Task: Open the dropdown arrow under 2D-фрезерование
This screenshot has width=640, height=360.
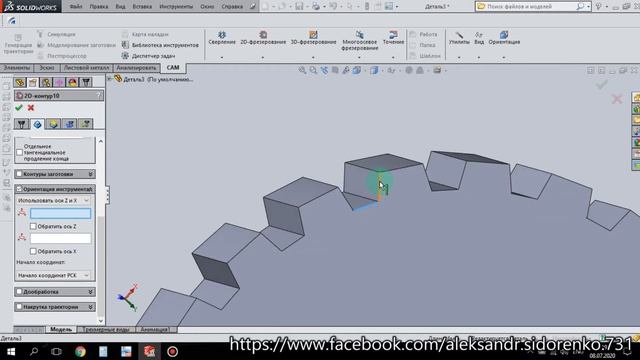Action: [263, 58]
